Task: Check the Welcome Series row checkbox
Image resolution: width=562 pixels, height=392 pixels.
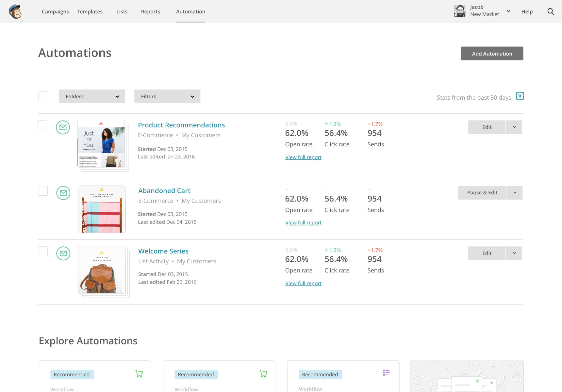Action: pos(43,251)
